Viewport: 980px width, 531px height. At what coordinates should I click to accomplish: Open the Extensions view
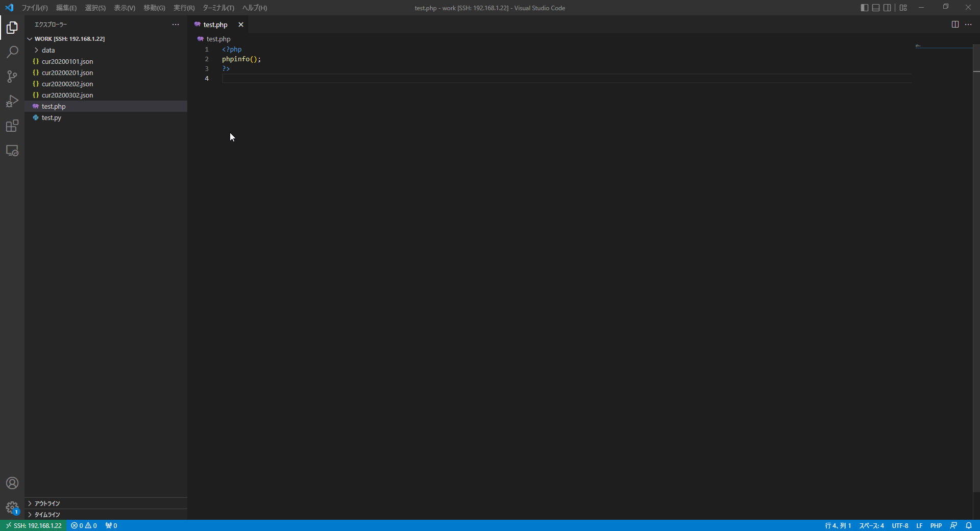(12, 126)
